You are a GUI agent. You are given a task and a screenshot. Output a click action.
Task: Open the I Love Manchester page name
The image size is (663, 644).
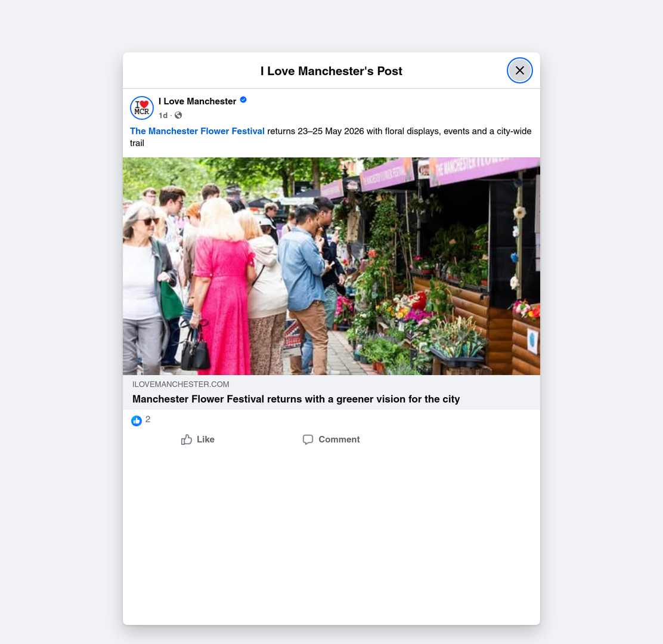pyautogui.click(x=197, y=101)
